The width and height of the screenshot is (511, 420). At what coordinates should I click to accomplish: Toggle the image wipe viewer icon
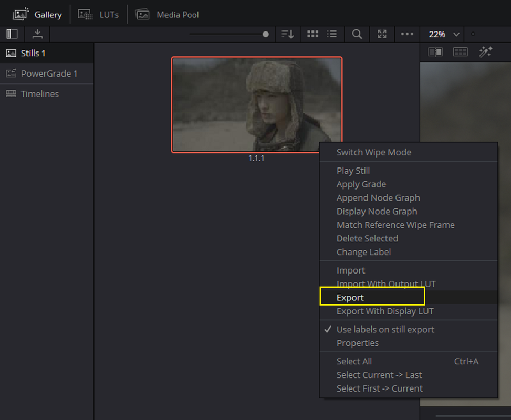[x=435, y=52]
